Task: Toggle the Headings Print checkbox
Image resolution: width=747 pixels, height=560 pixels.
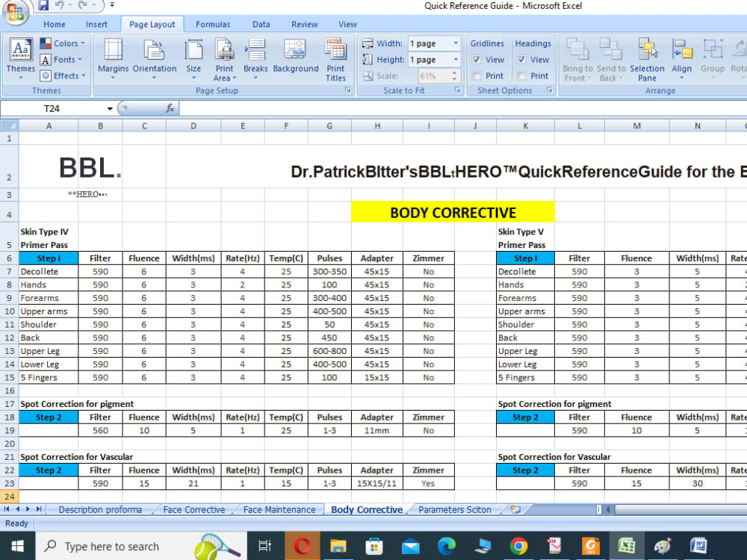Action: (521, 75)
